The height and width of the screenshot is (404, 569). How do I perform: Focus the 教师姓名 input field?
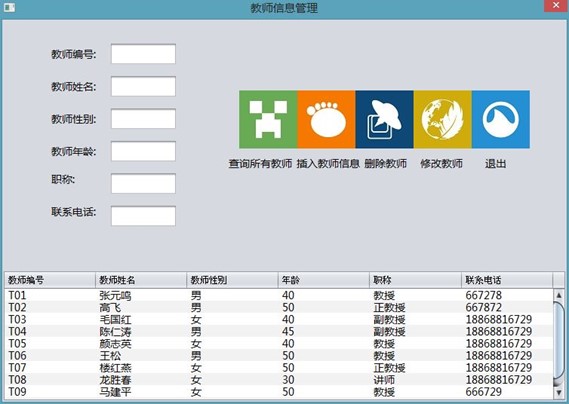pyautogui.click(x=143, y=86)
